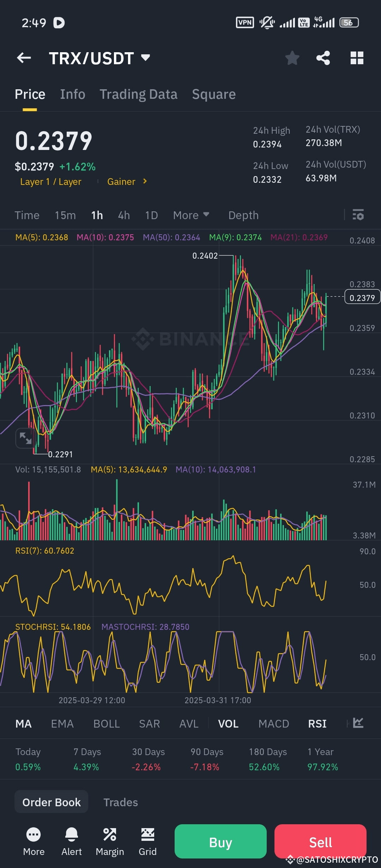Tap the media play status icon
Viewport: 381px width, 868px height.
[x=59, y=23]
